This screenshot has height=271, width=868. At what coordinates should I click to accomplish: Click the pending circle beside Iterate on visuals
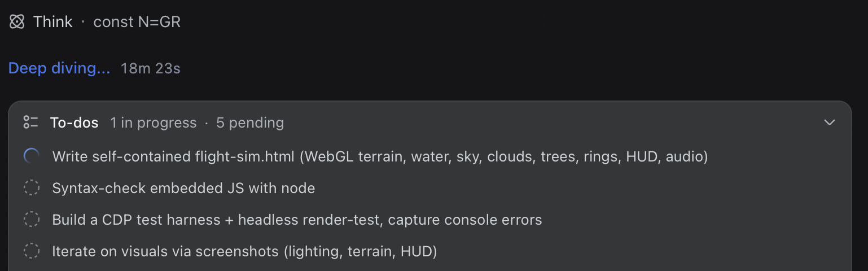click(31, 251)
